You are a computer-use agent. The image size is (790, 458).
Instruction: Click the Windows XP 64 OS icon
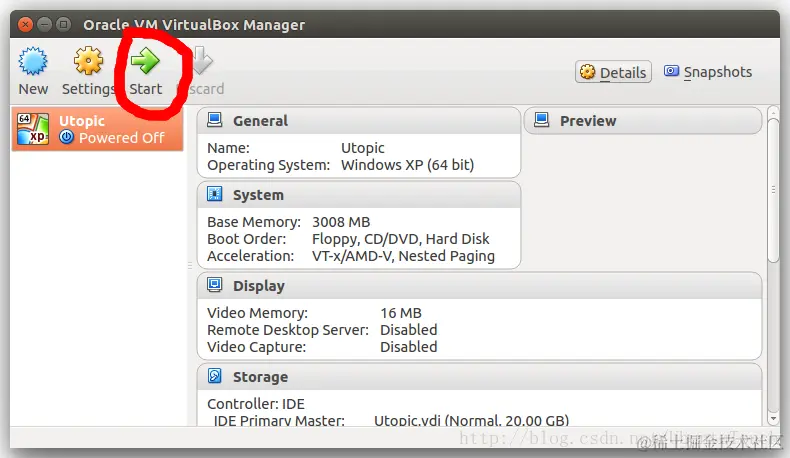(33, 129)
